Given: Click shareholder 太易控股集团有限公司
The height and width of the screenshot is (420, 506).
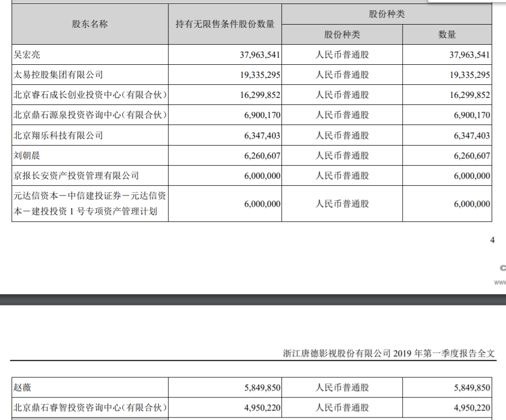Looking at the screenshot, I should (x=58, y=75).
